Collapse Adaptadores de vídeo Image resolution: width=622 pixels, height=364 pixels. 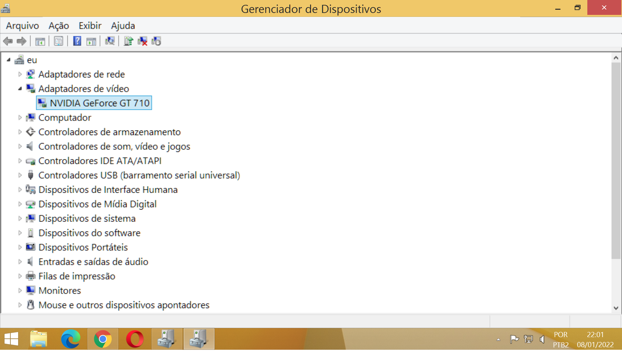pyautogui.click(x=20, y=88)
